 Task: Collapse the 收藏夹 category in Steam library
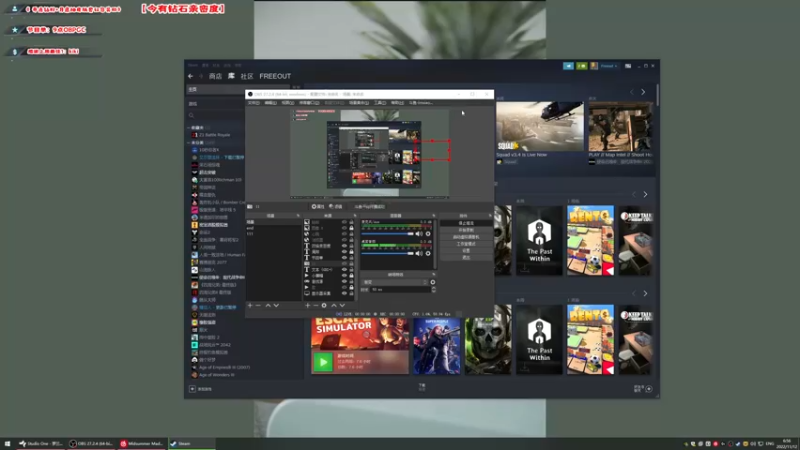coord(189,128)
